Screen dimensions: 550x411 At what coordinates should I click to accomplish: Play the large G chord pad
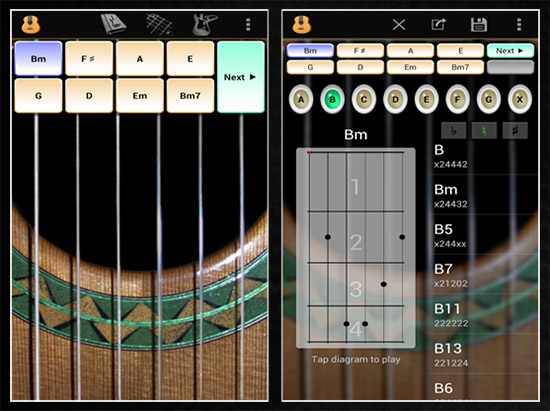tap(39, 95)
